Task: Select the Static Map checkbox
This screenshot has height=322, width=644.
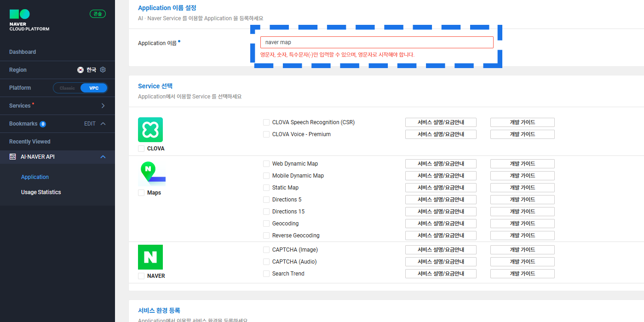Action: [266, 188]
